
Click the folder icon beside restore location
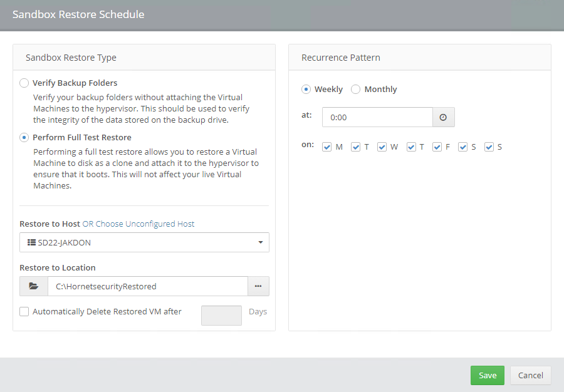(34, 286)
